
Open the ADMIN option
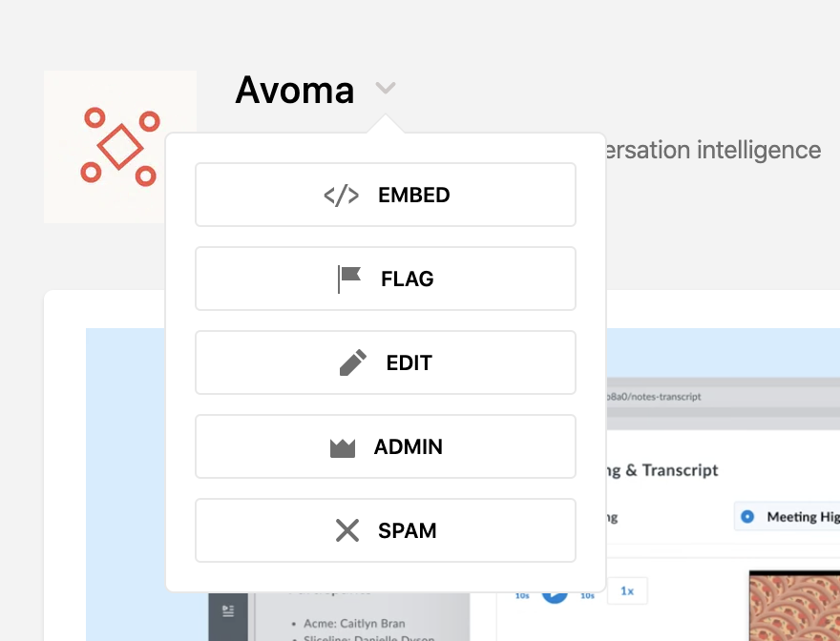tap(386, 446)
